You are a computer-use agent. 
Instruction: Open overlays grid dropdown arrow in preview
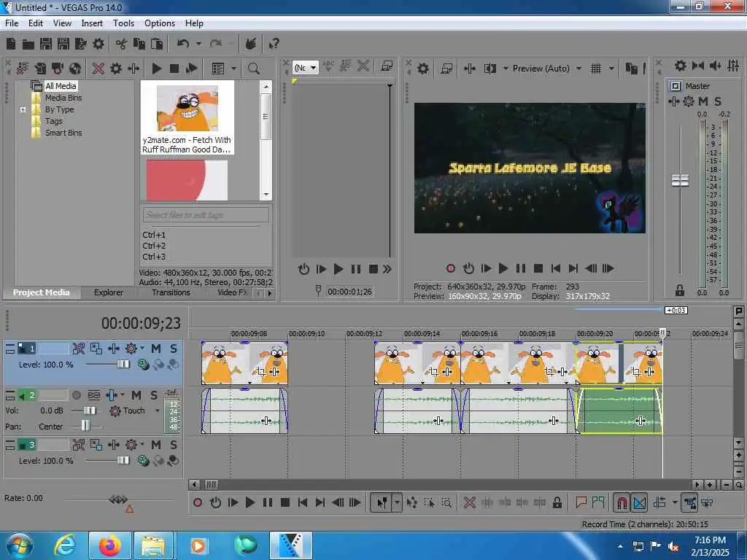click(611, 69)
